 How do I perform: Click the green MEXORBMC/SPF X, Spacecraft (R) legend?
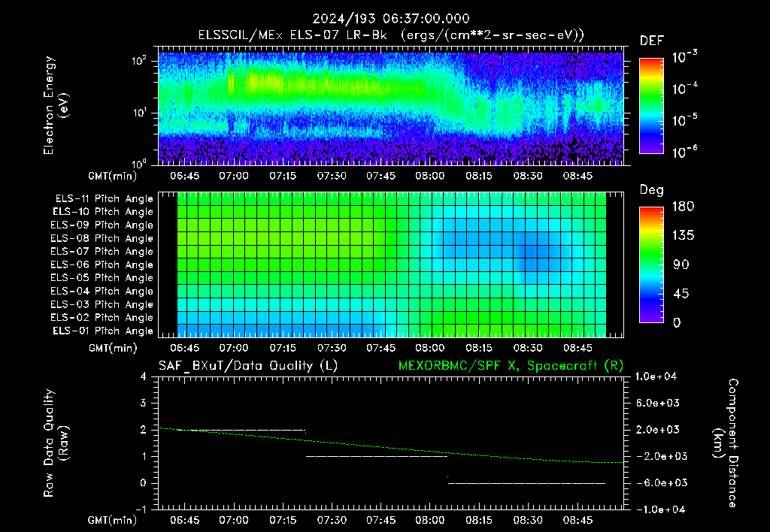511,366
